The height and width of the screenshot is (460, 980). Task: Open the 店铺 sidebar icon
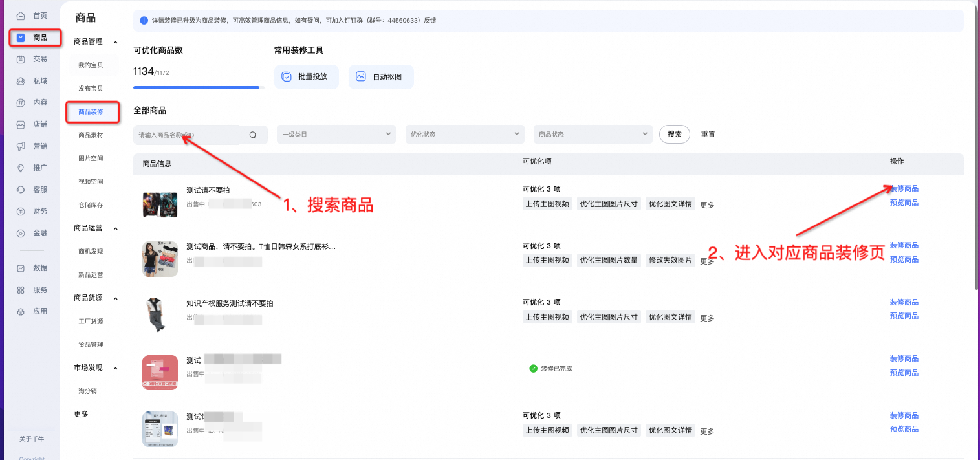(21, 124)
